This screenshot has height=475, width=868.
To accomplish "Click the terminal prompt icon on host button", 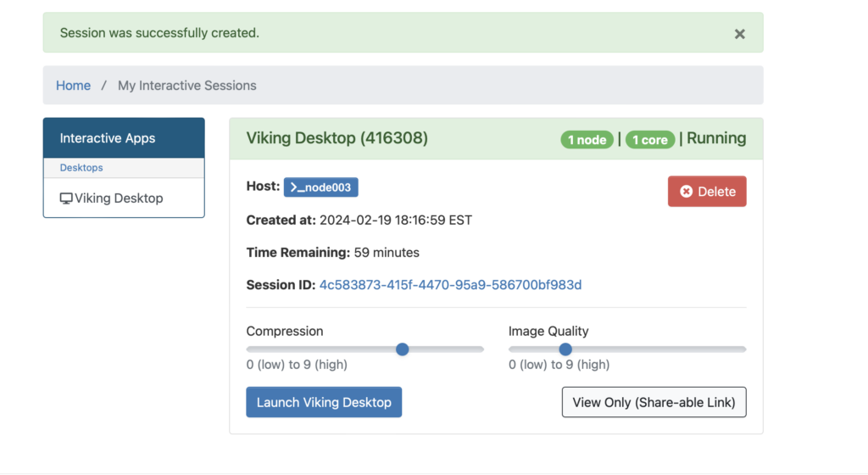I will [297, 187].
